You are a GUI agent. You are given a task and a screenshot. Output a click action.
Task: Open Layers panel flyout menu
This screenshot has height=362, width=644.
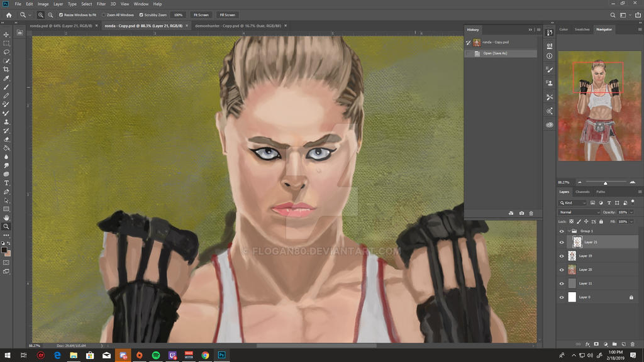pyautogui.click(x=640, y=192)
